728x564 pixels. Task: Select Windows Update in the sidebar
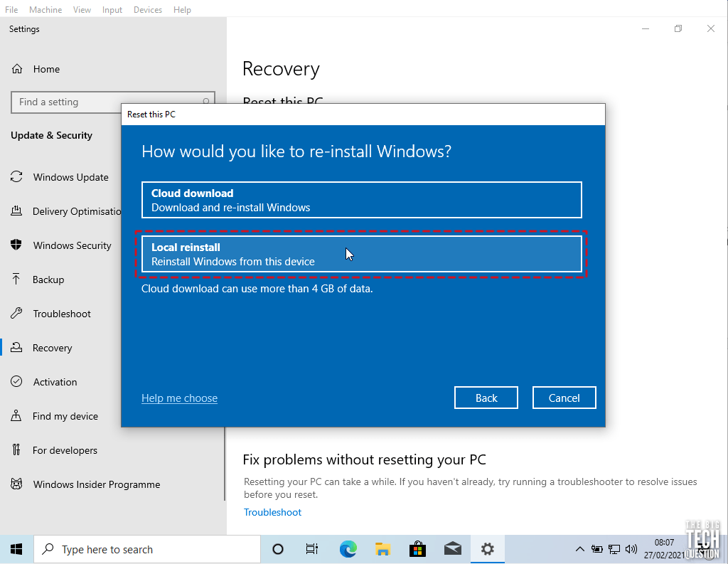(70, 177)
